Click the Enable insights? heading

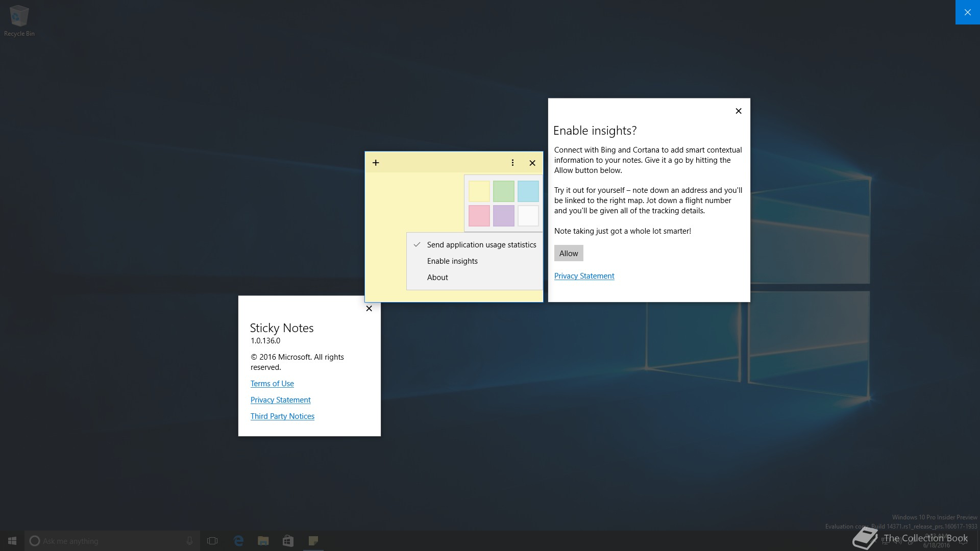pos(595,131)
